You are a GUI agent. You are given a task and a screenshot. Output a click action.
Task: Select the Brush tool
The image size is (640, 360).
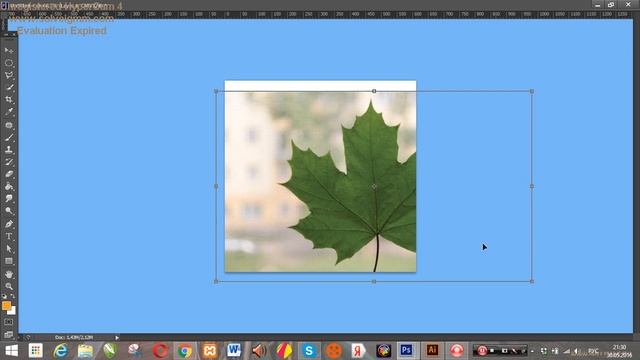click(x=9, y=138)
